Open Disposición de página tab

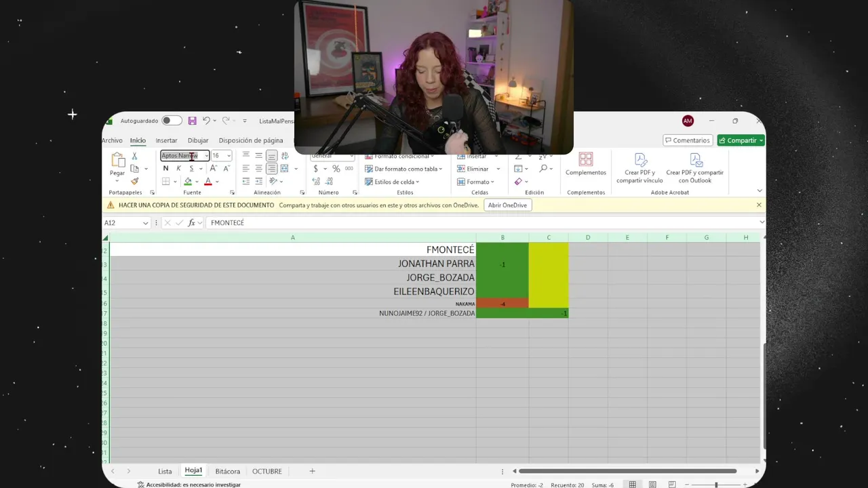point(251,140)
